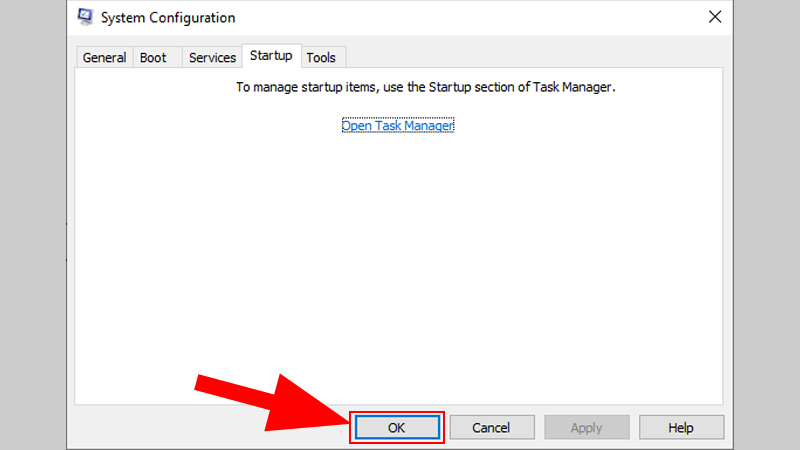Click the "To manage startup items" message
The width and height of the screenshot is (800, 450).
(425, 87)
